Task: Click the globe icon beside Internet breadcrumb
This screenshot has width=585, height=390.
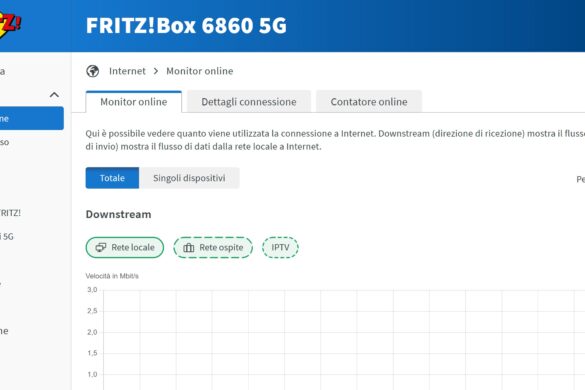Action: (x=93, y=71)
